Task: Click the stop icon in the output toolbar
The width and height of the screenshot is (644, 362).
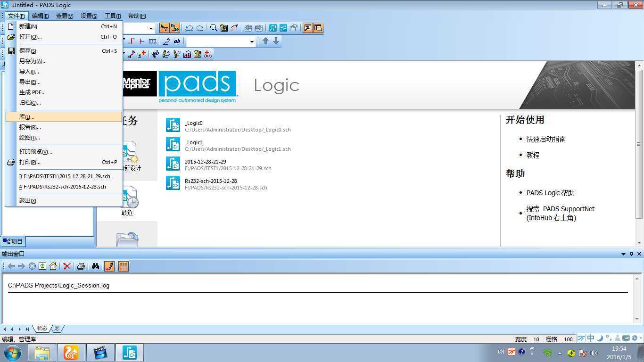Action: 32,266
